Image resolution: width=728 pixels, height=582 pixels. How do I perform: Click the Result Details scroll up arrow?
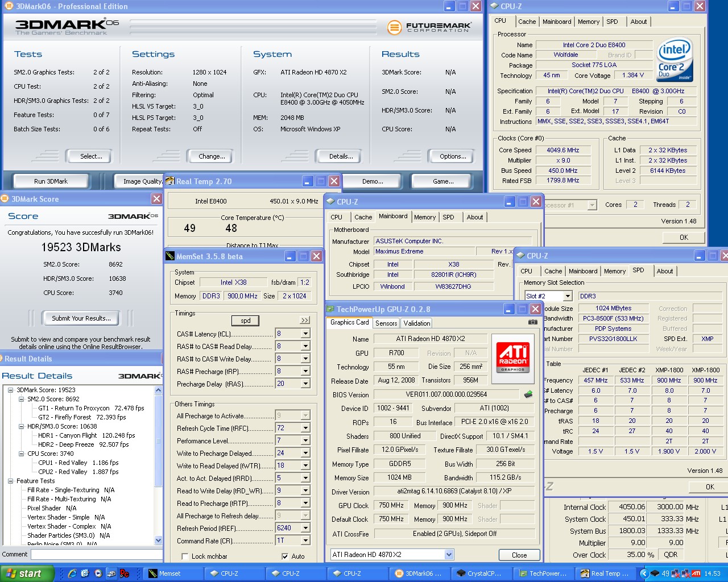(158, 390)
